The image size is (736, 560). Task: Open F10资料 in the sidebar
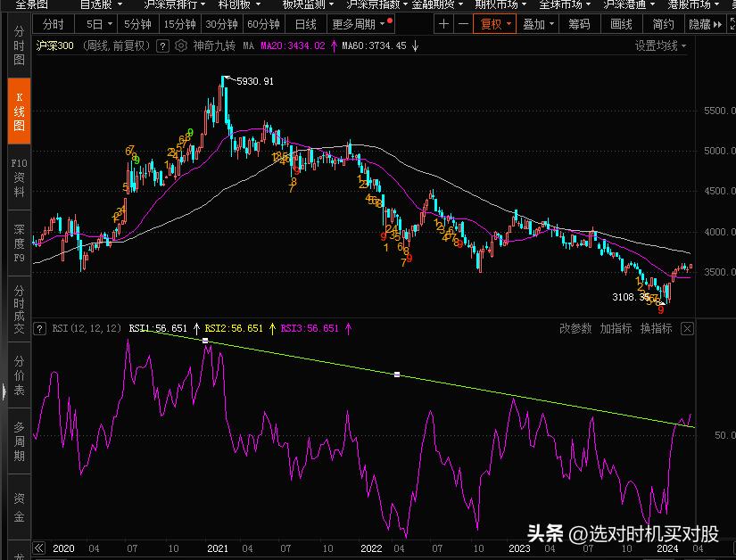coord(19,177)
